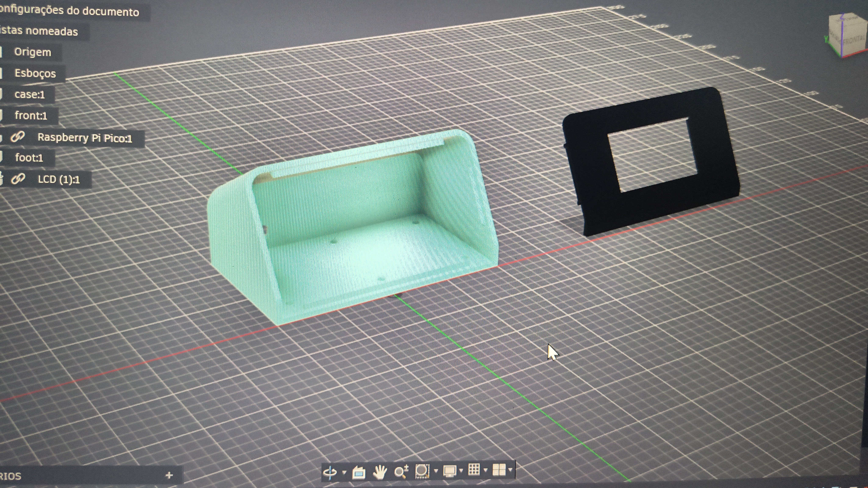The image size is (868, 488).
Task: Open the Orbit type dropdown arrow
Action: [x=344, y=472]
